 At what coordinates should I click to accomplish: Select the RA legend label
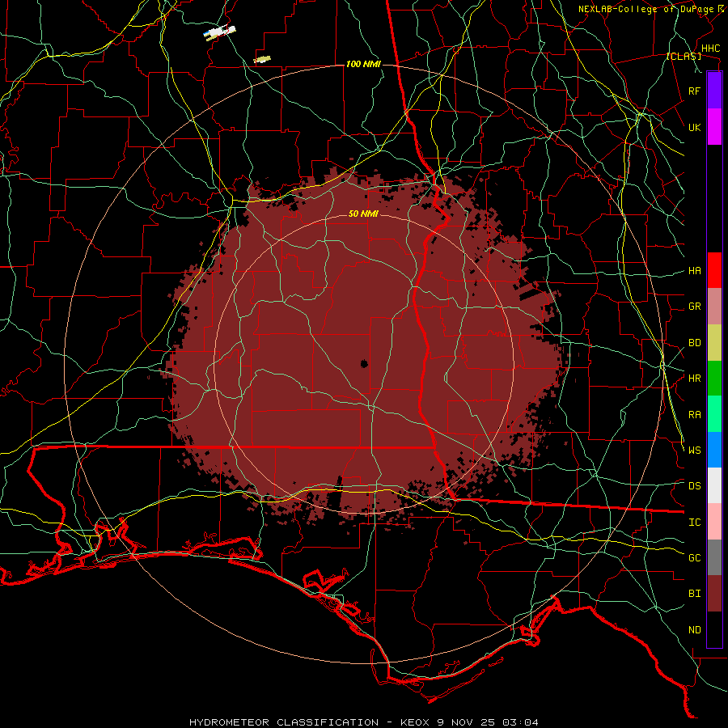pos(694,415)
